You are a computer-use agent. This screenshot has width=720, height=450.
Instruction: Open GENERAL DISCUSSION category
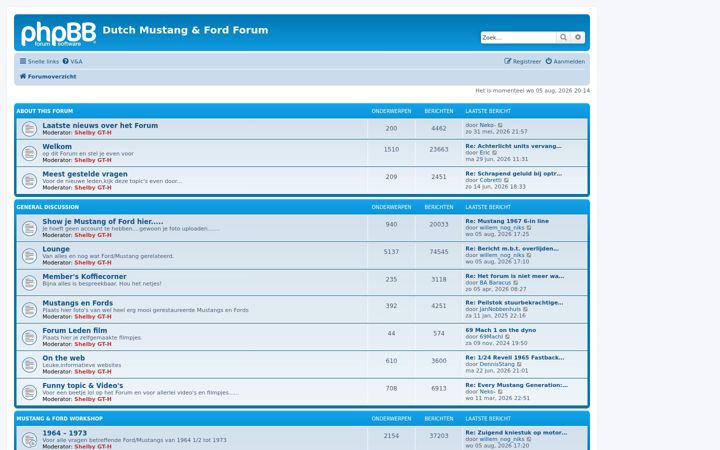[47, 207]
